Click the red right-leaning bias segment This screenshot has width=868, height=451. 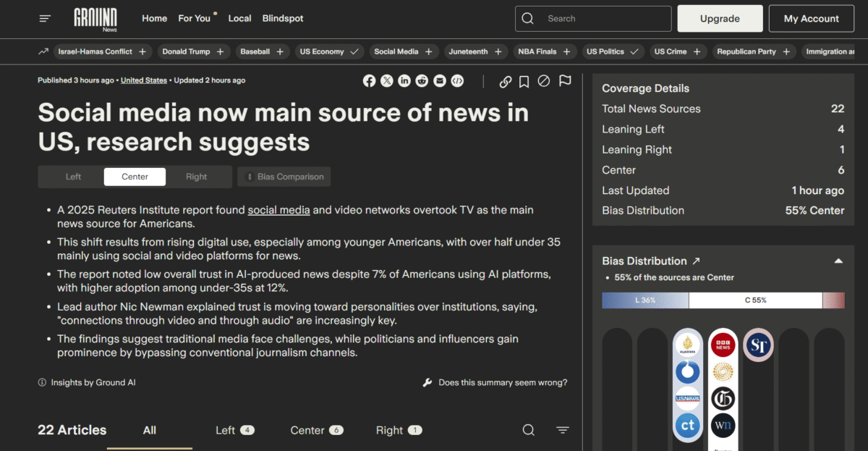coord(833,300)
